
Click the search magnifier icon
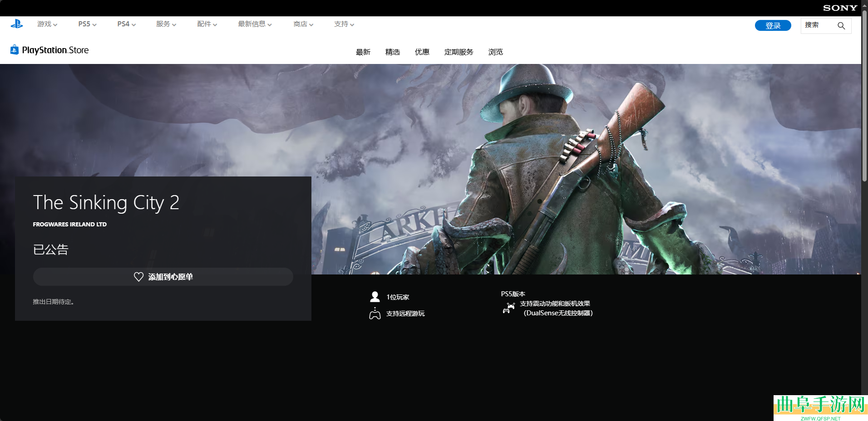[x=841, y=26]
